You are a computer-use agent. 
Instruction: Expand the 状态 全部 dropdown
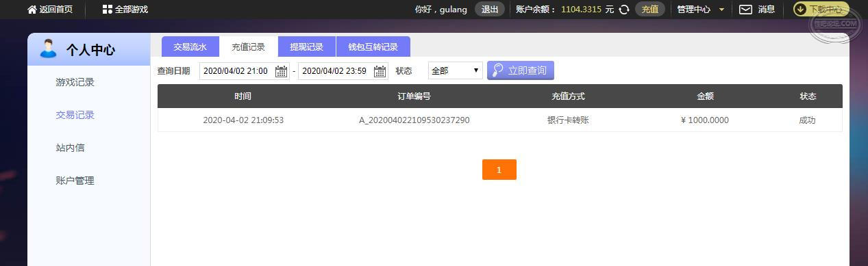456,70
